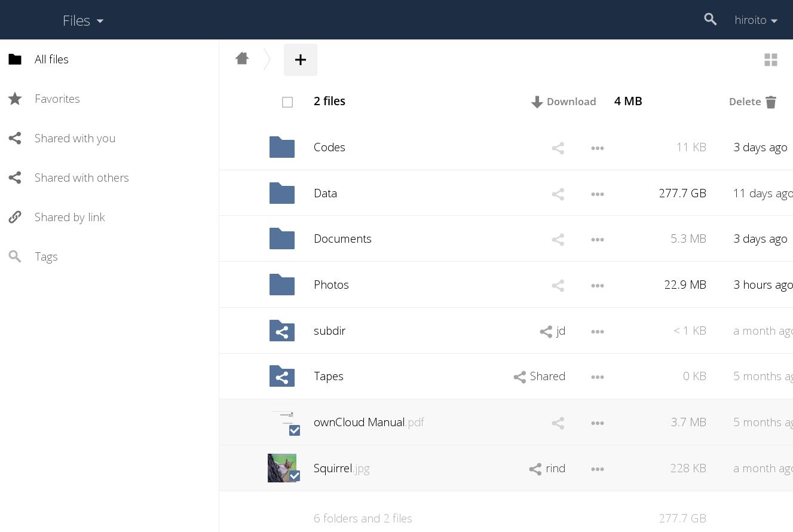The height and width of the screenshot is (532, 793).
Task: Select Shared with others in sidebar
Action: [x=81, y=178]
